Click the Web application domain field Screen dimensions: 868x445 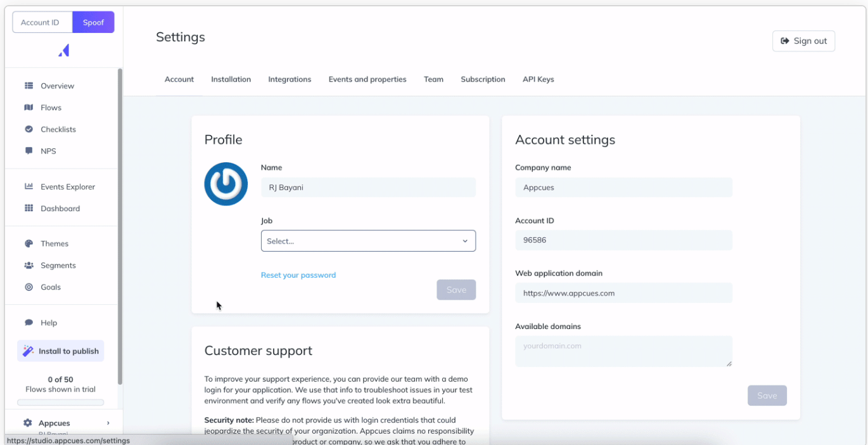click(x=623, y=293)
